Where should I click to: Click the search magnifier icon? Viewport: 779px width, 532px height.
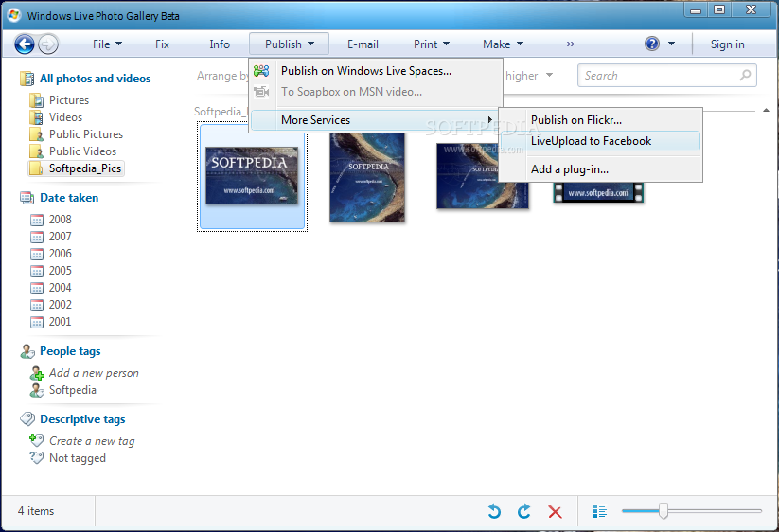tap(745, 76)
